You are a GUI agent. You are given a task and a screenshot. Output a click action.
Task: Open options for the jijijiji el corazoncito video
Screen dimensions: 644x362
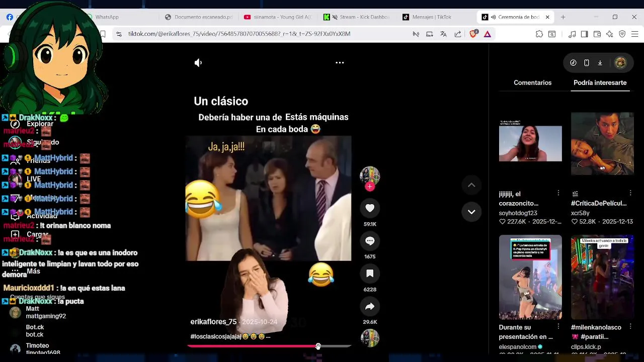click(558, 193)
